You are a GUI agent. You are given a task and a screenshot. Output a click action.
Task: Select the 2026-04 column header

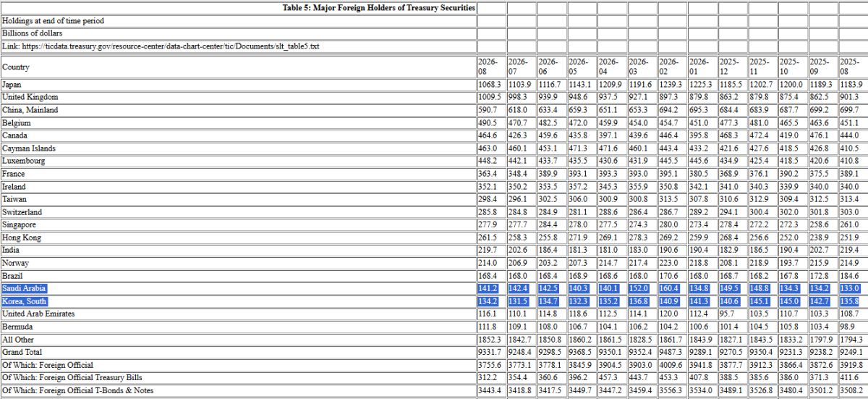point(612,67)
